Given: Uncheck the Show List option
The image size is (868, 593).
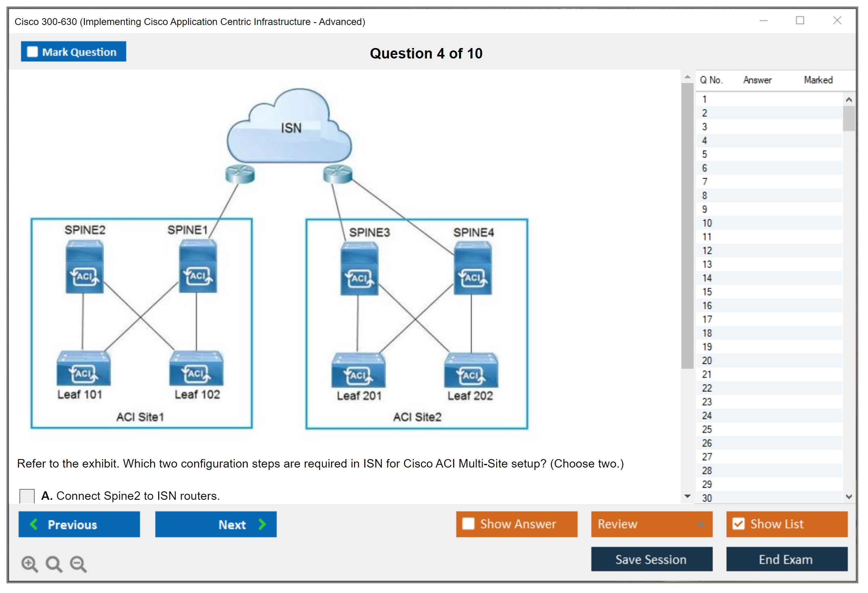Looking at the screenshot, I should tap(738, 524).
